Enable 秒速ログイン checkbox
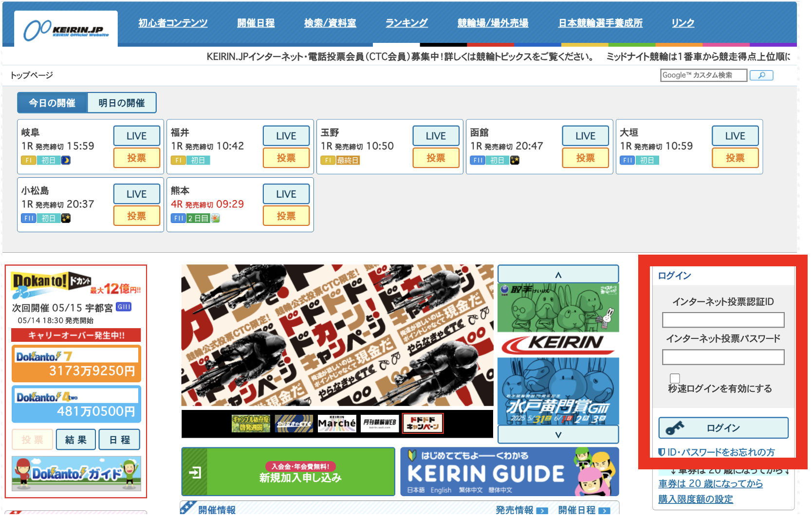Screen dimensions: 812x519 point(675,378)
